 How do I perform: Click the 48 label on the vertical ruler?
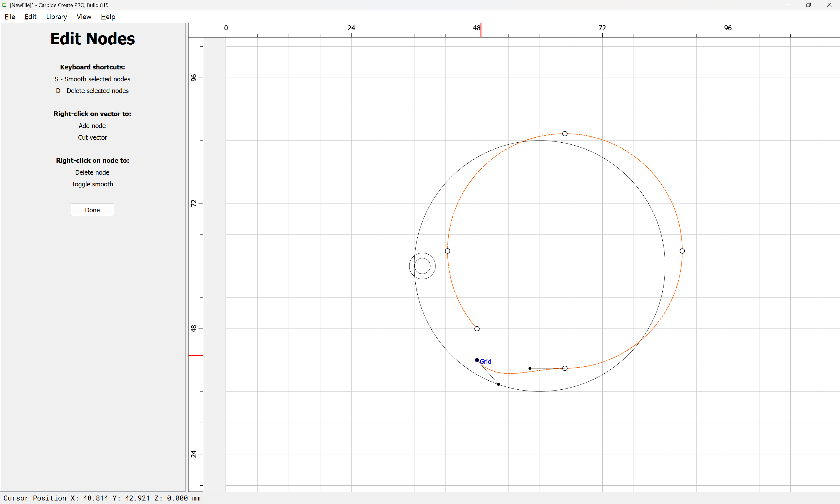pos(194,328)
